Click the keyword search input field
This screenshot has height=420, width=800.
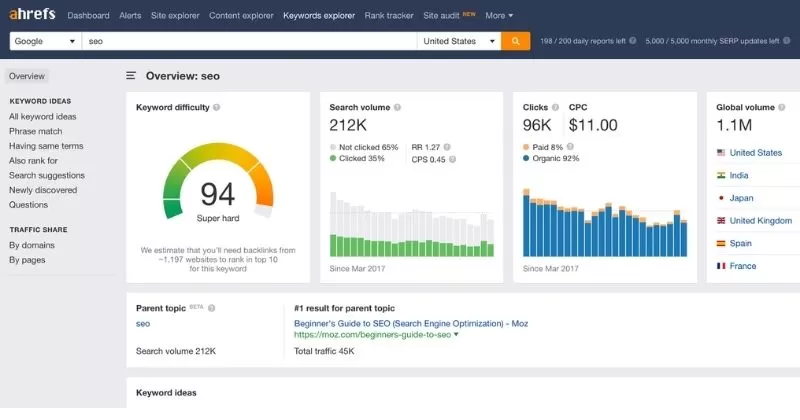coord(250,41)
